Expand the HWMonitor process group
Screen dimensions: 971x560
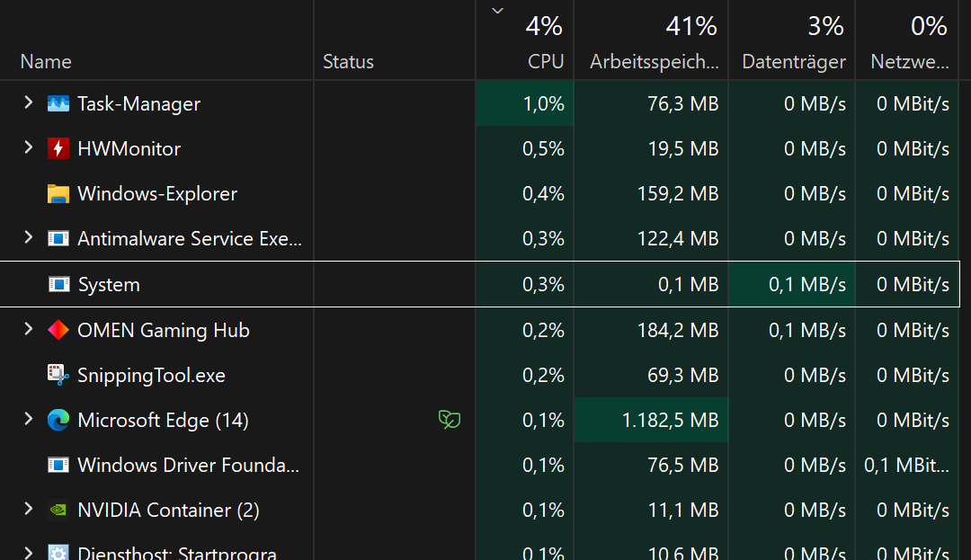28,148
